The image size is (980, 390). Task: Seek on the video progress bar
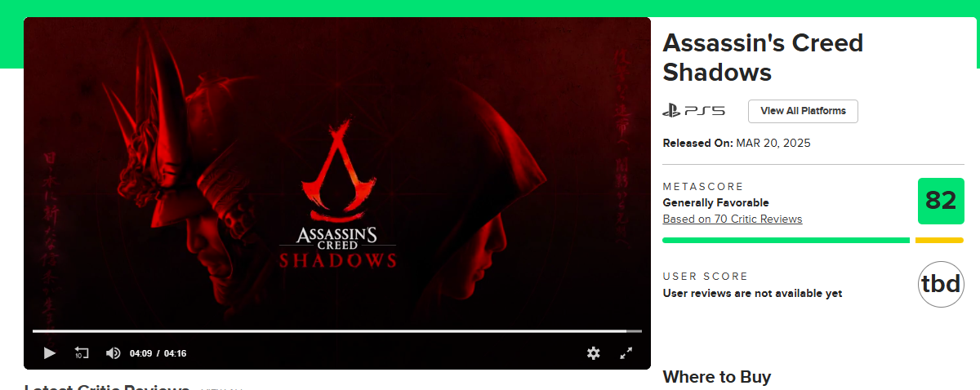pyautogui.click(x=337, y=331)
